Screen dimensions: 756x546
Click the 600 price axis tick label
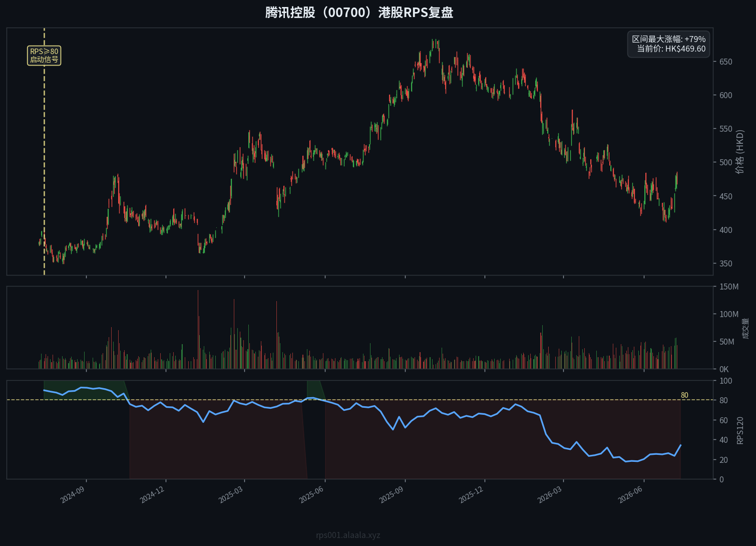click(725, 95)
